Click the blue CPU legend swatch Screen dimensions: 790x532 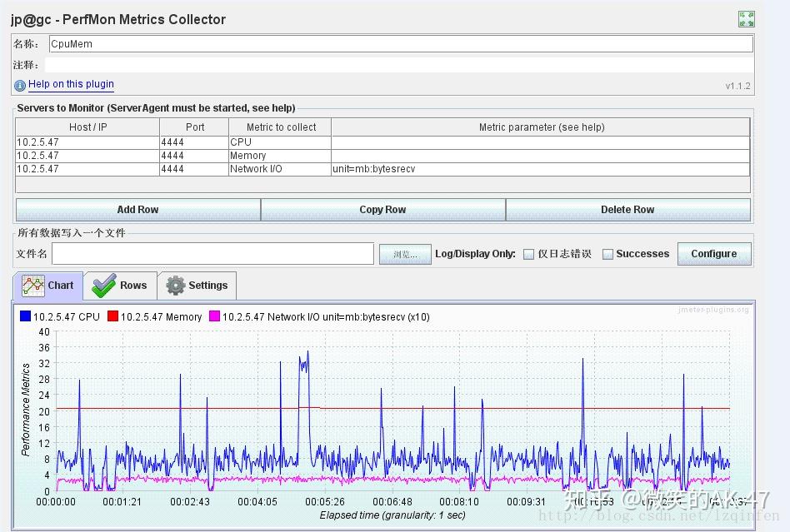[x=25, y=316]
